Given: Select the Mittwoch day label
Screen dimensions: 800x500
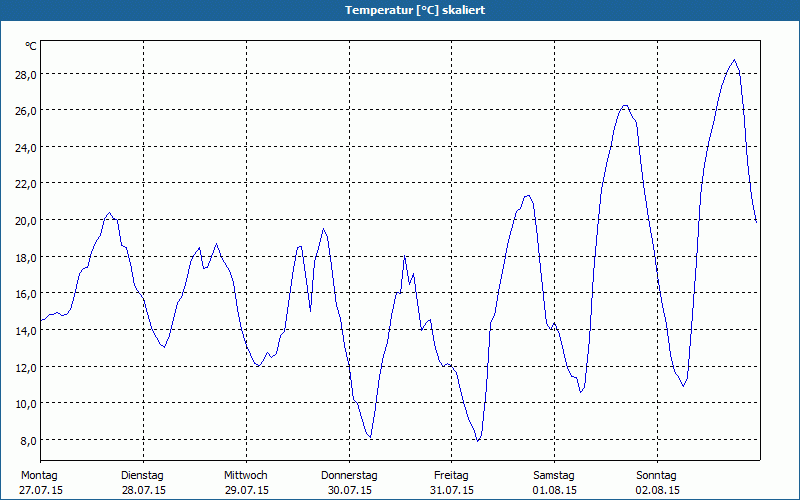Looking at the screenshot, I should 246,475.
